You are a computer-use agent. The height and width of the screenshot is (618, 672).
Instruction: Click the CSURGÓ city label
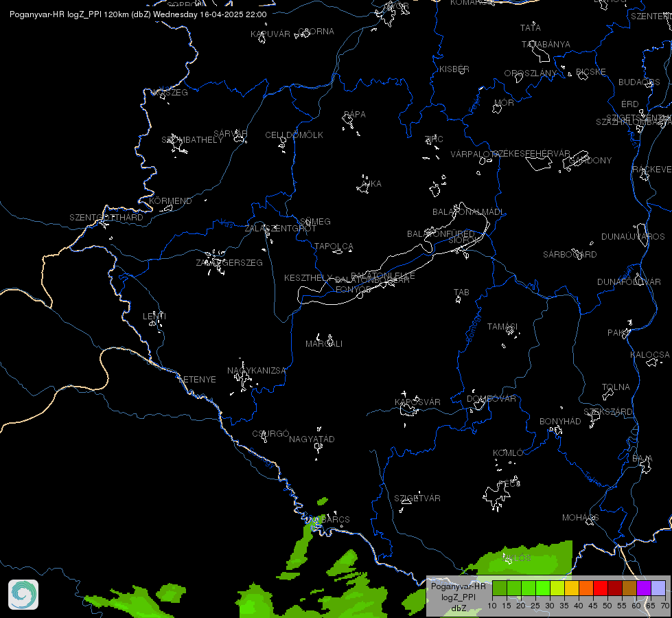tap(270, 434)
